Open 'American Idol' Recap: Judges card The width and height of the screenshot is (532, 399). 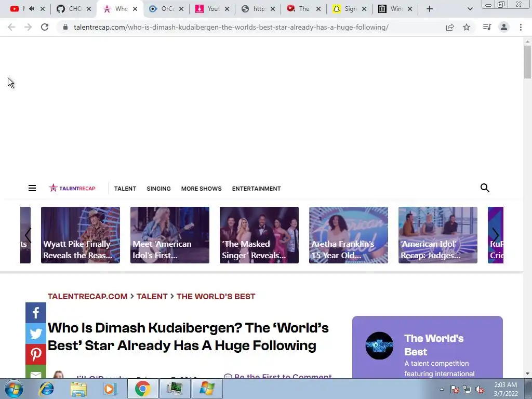tap(437, 235)
